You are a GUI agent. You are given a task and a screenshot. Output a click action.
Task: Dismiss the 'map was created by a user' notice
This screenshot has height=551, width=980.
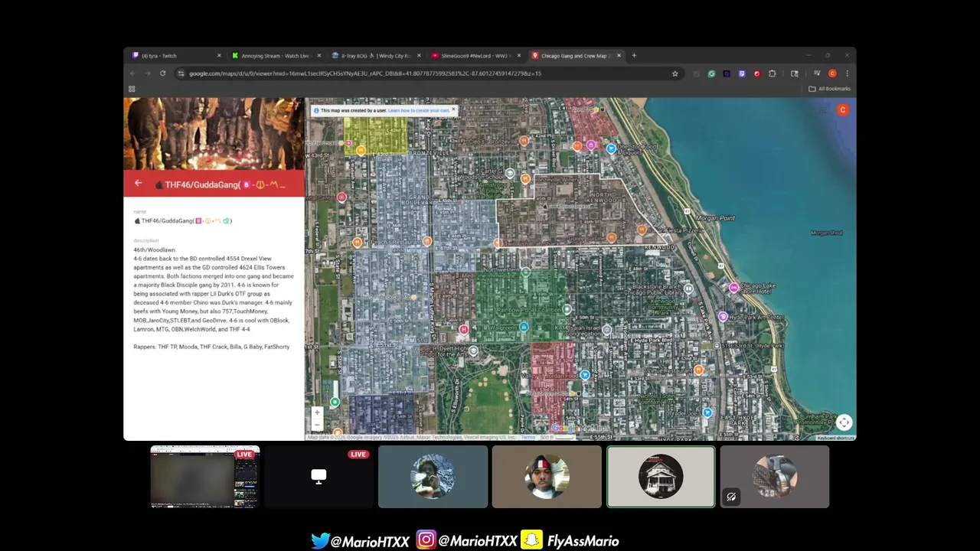(x=453, y=110)
